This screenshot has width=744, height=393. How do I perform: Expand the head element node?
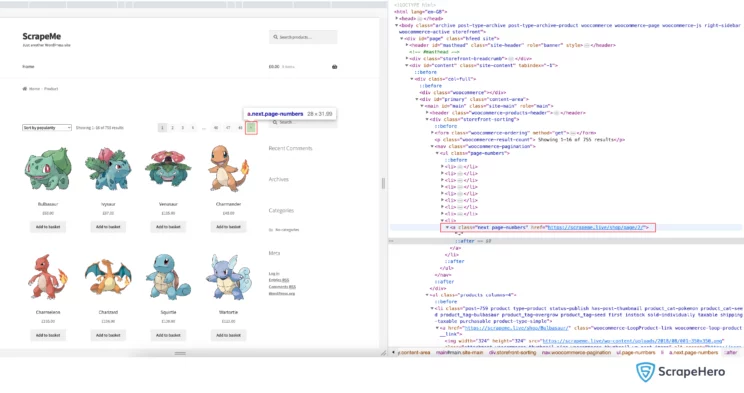(x=397, y=19)
